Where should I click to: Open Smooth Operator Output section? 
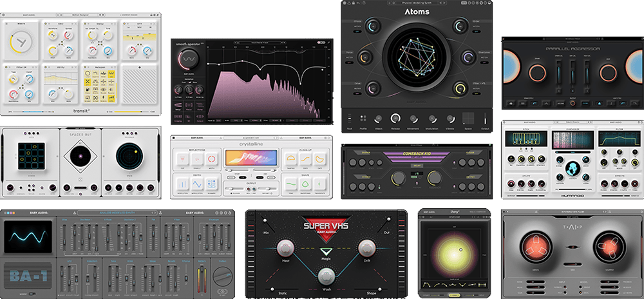(200, 117)
